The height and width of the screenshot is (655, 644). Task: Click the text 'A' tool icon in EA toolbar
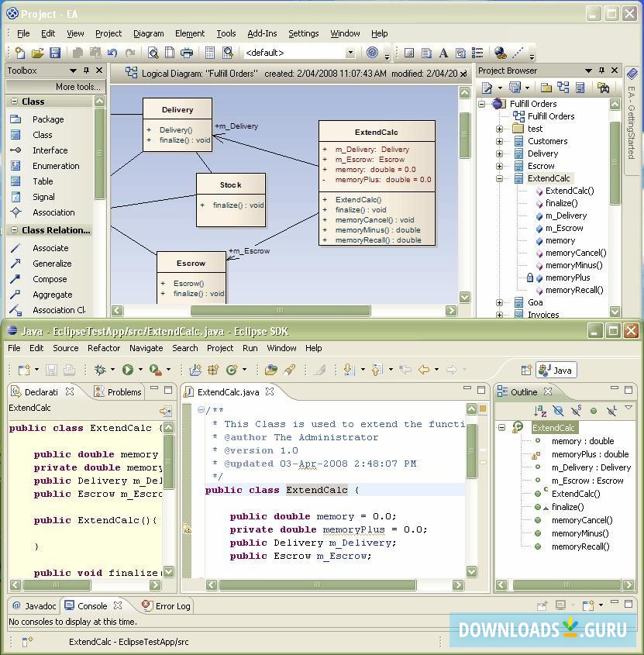[443, 53]
